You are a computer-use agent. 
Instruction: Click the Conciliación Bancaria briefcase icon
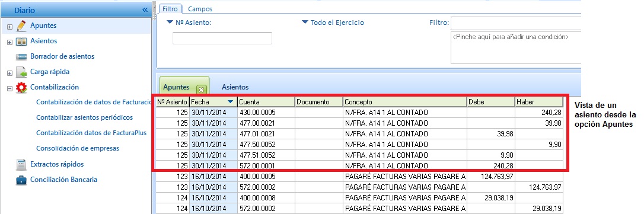(x=21, y=180)
